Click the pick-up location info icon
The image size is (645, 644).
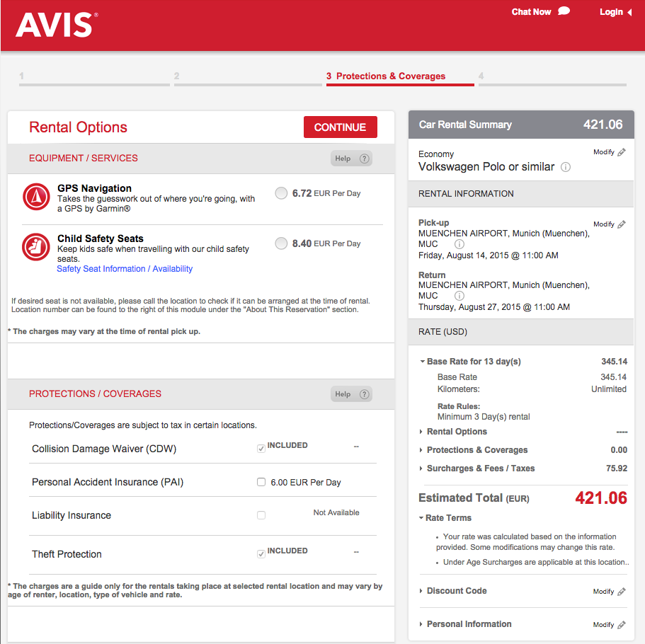[x=459, y=244]
